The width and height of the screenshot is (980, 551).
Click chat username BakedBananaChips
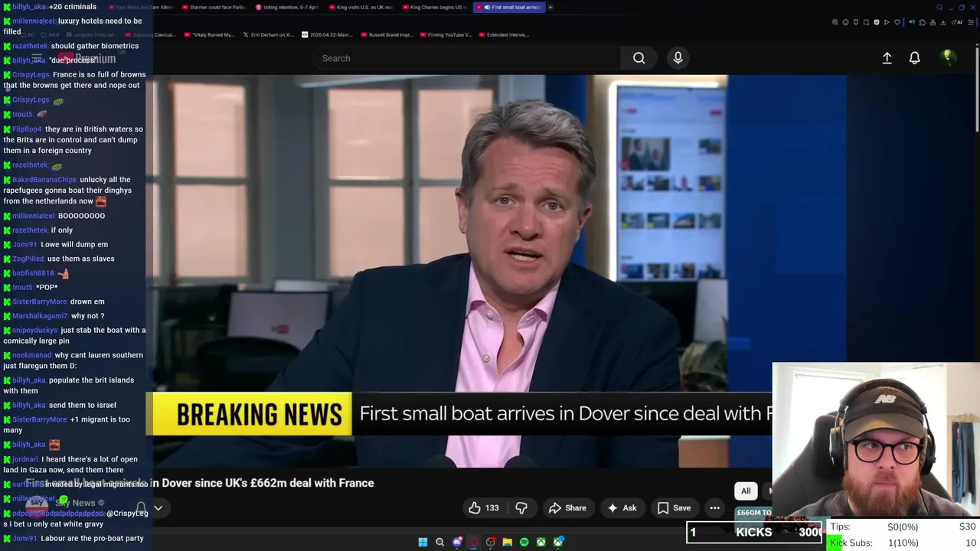[x=44, y=180]
